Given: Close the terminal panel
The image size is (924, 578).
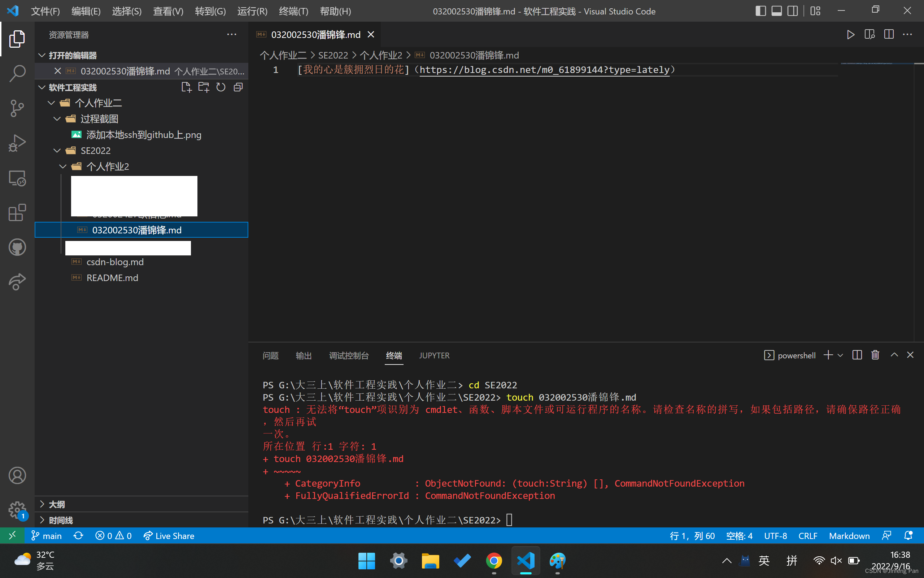Looking at the screenshot, I should coord(910,355).
